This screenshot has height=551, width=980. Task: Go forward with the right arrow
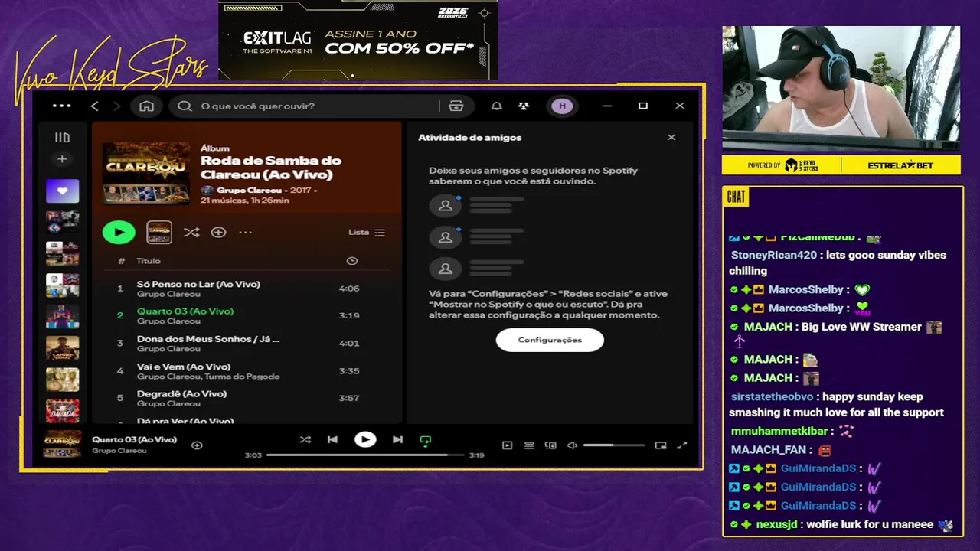[116, 106]
